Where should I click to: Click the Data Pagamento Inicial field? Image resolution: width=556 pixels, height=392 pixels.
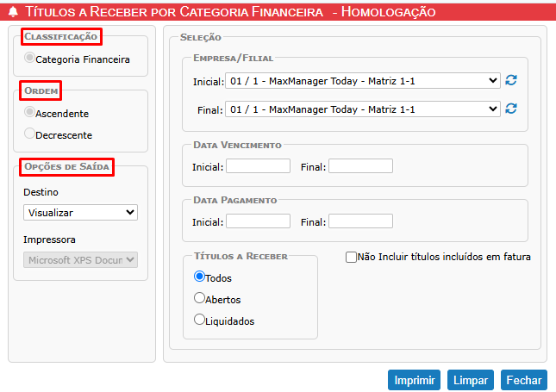[258, 221]
